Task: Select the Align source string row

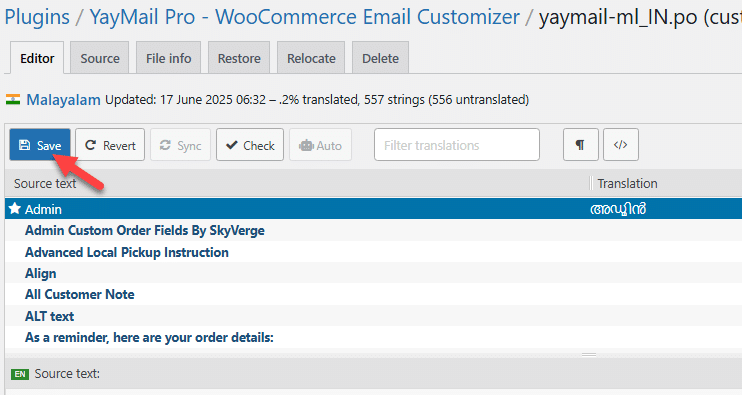Action: [x=373, y=273]
